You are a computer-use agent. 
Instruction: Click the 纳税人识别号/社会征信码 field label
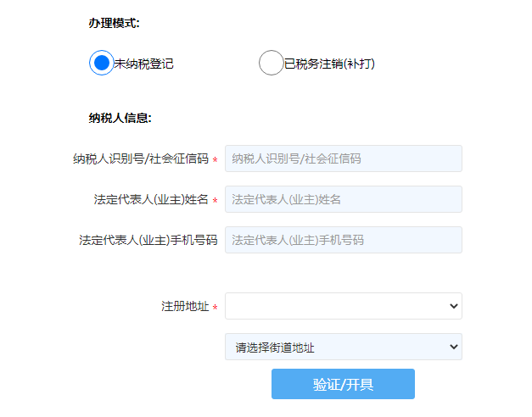[141, 158]
